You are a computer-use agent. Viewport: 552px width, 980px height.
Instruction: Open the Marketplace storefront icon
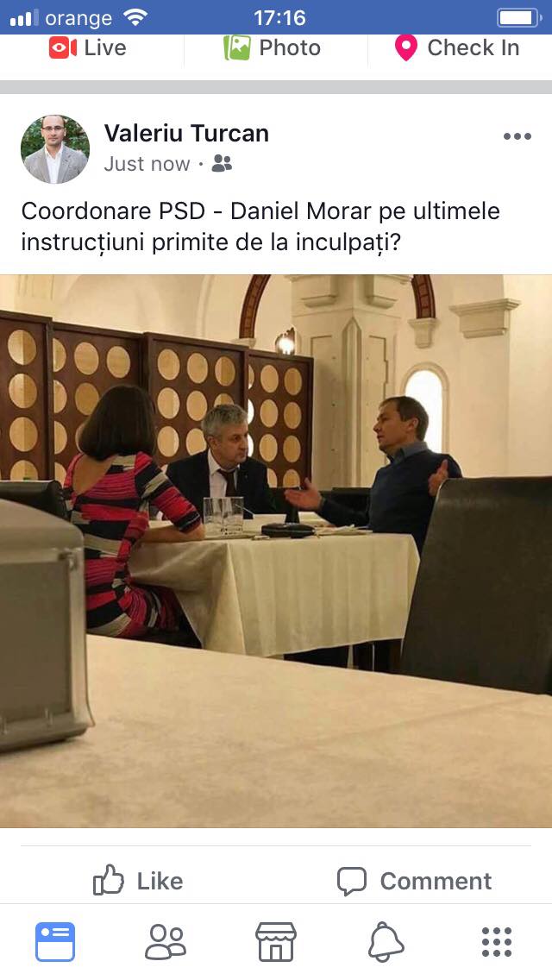click(276, 941)
